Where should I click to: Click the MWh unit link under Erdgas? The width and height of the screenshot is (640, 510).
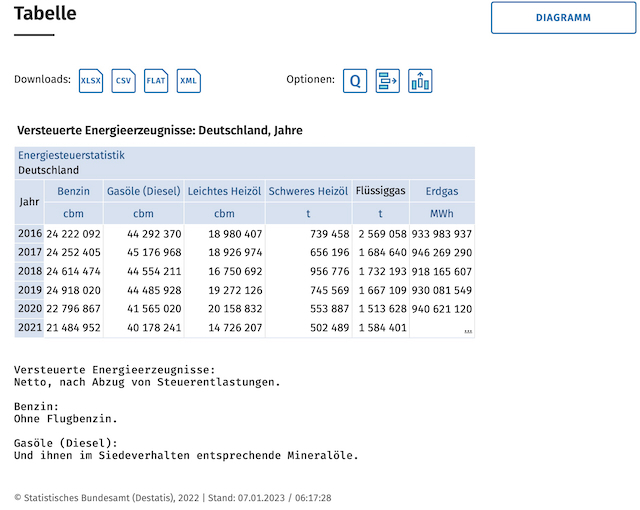pyautogui.click(x=442, y=213)
